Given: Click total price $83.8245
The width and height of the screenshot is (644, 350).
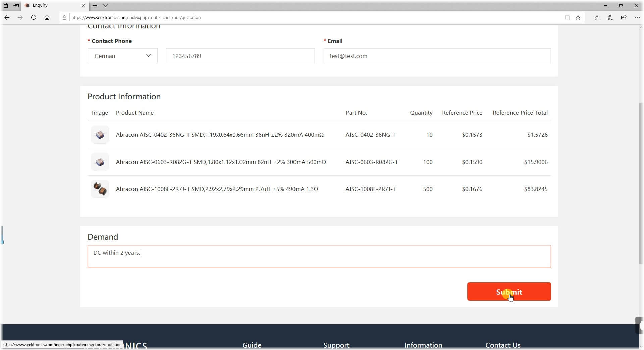Looking at the screenshot, I should tap(536, 189).
